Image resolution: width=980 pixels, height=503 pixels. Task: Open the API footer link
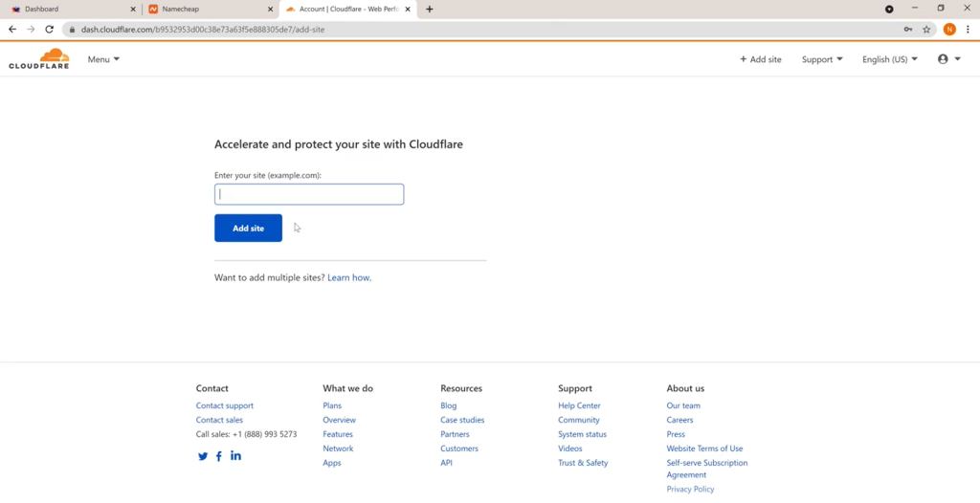coord(446,463)
